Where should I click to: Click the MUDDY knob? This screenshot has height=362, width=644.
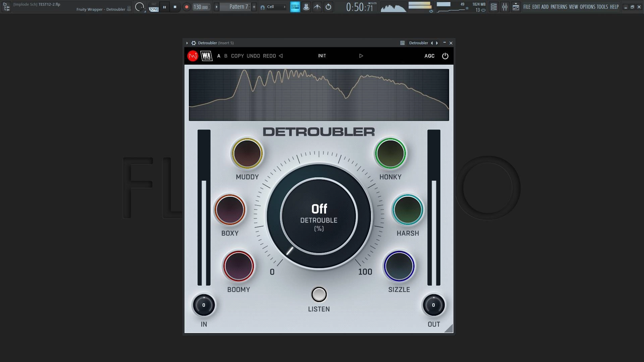[247, 154]
